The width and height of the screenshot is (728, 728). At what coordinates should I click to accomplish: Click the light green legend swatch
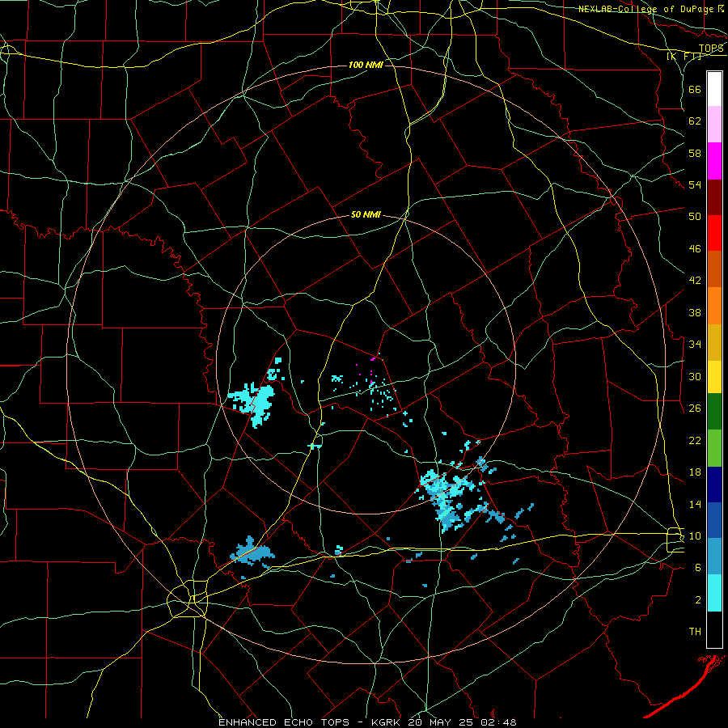714,448
